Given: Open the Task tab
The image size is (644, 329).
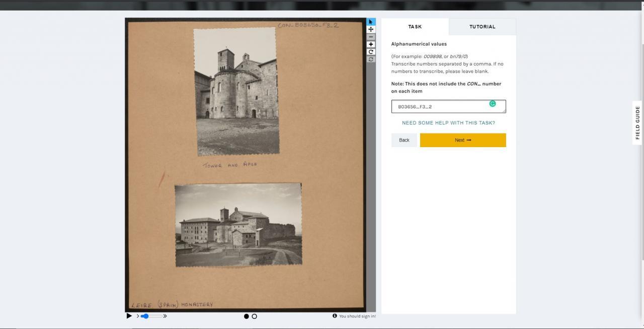Looking at the screenshot, I should coord(415,27).
